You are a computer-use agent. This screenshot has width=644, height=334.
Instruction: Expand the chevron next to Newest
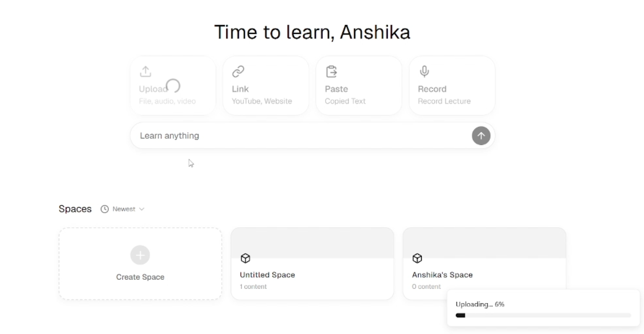(x=142, y=209)
